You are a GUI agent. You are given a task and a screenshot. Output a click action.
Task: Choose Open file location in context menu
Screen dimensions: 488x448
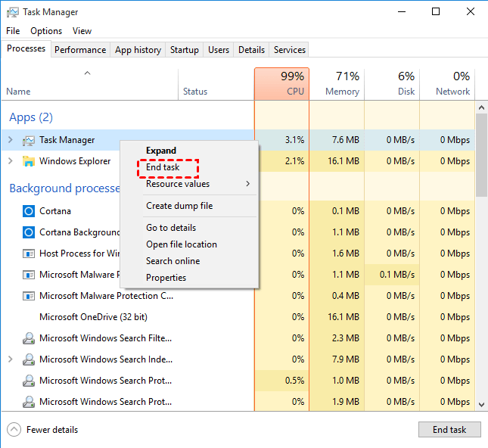tap(182, 244)
